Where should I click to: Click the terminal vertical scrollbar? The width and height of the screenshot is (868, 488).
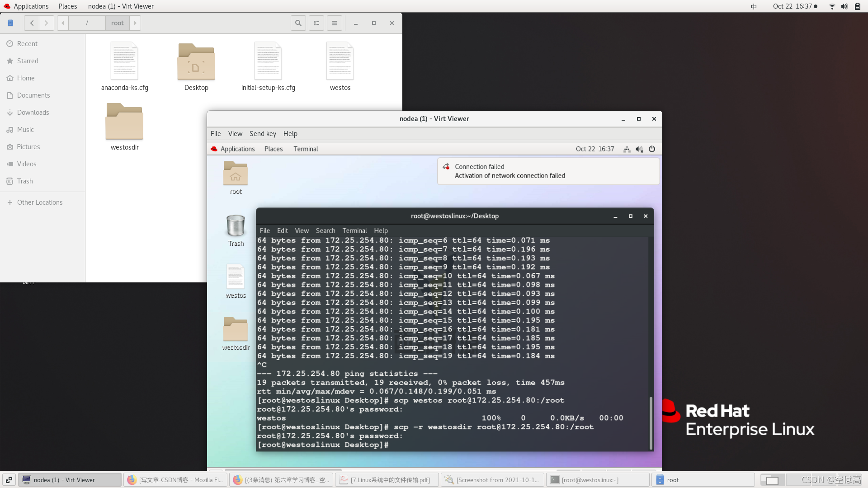[651, 423]
